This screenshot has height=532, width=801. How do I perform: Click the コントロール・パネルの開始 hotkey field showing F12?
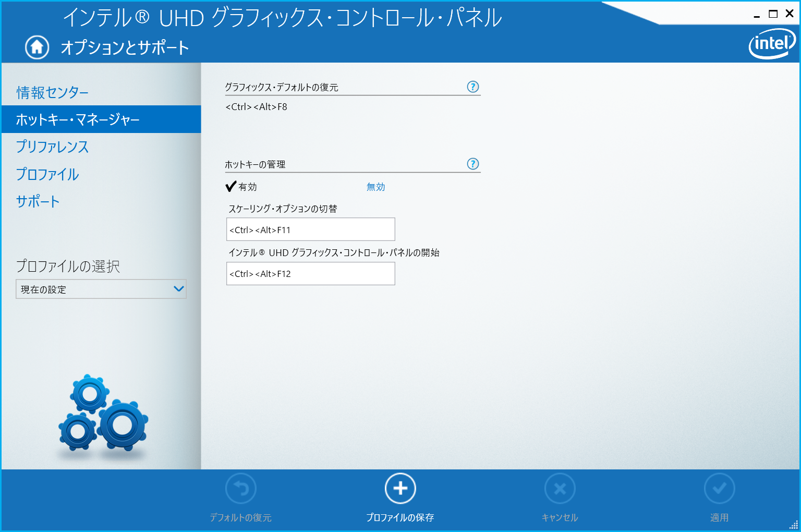[x=311, y=274]
